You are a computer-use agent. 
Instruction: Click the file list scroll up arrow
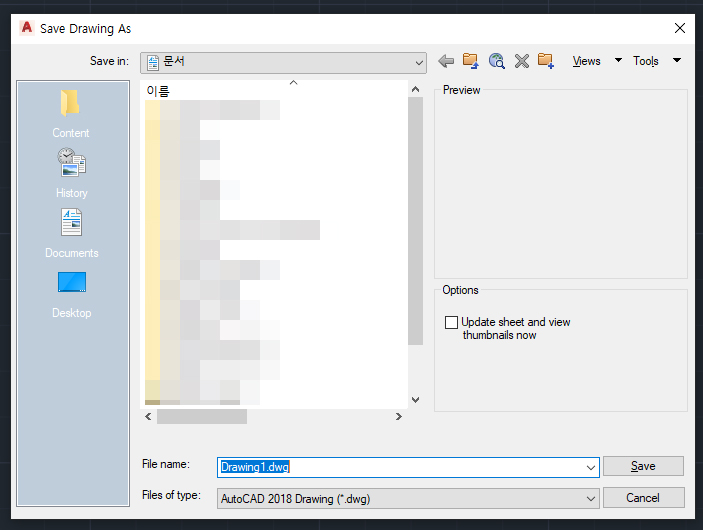point(416,89)
